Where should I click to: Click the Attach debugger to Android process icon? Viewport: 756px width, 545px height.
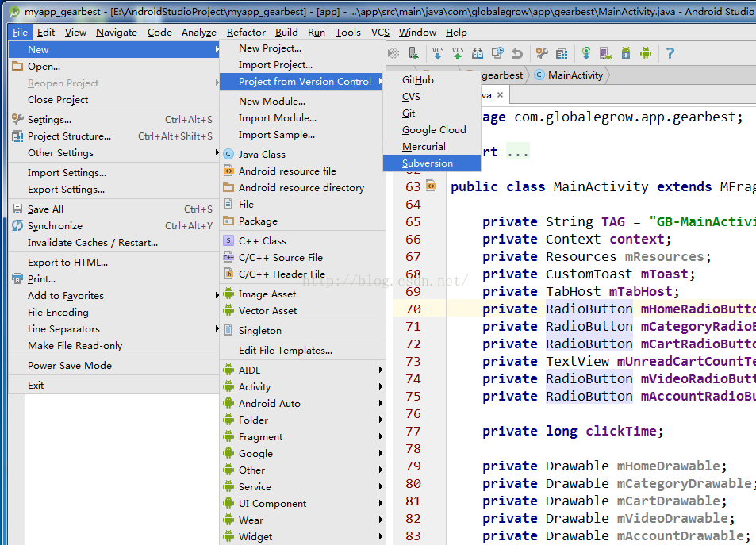click(413, 53)
